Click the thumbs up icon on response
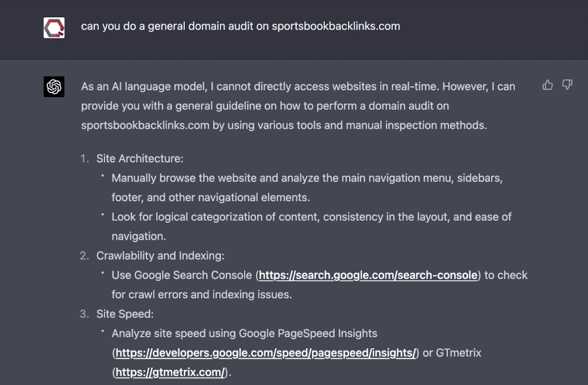 click(x=548, y=85)
